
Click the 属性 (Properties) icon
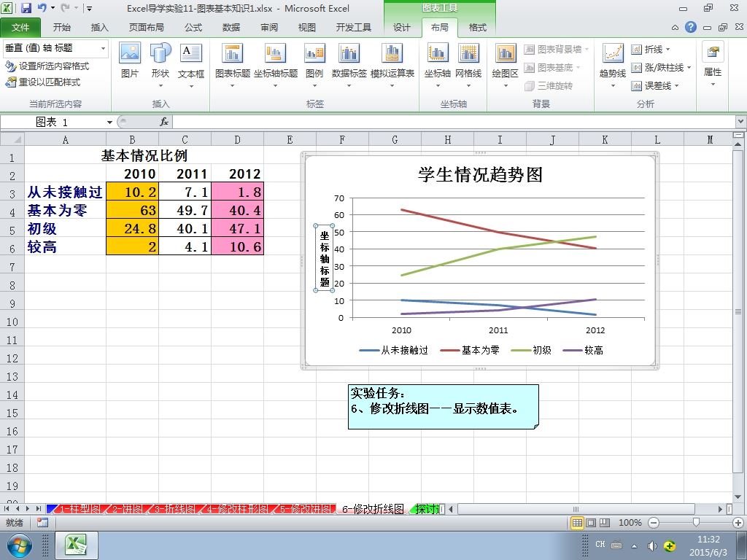(713, 64)
